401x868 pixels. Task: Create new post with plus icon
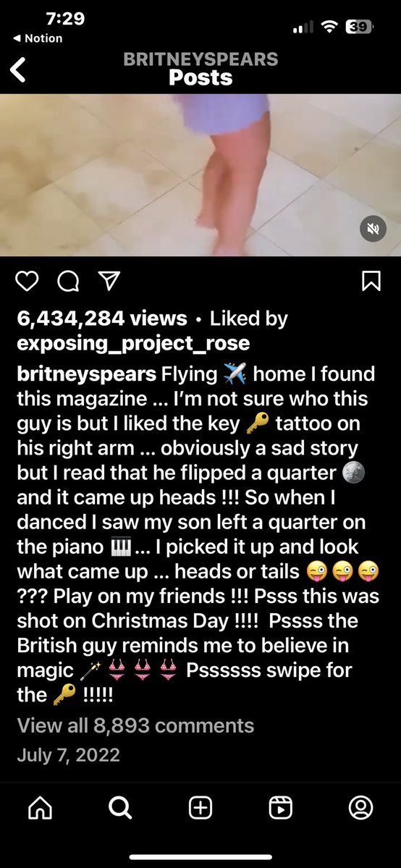tap(200, 808)
